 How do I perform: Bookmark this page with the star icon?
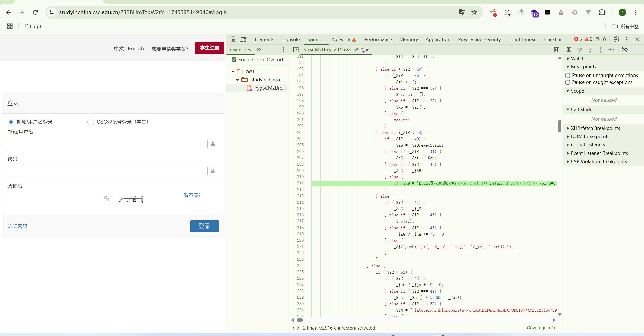click(474, 12)
